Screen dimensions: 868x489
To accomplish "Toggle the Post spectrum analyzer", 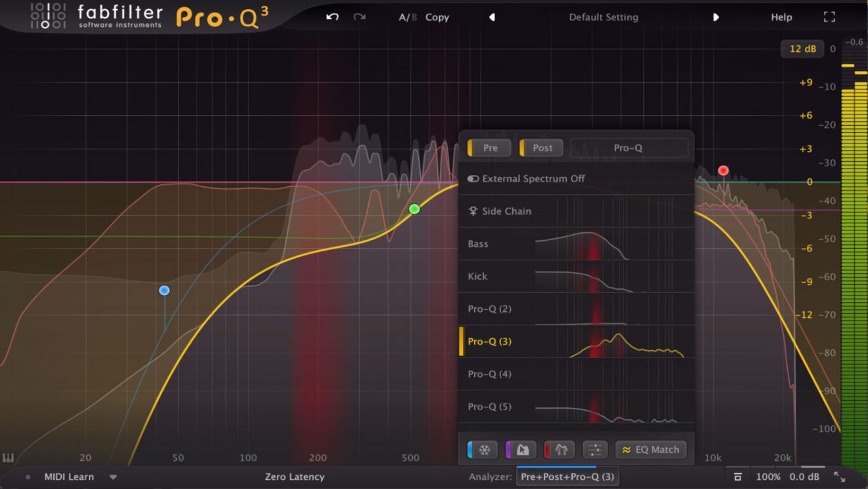I will pos(541,147).
